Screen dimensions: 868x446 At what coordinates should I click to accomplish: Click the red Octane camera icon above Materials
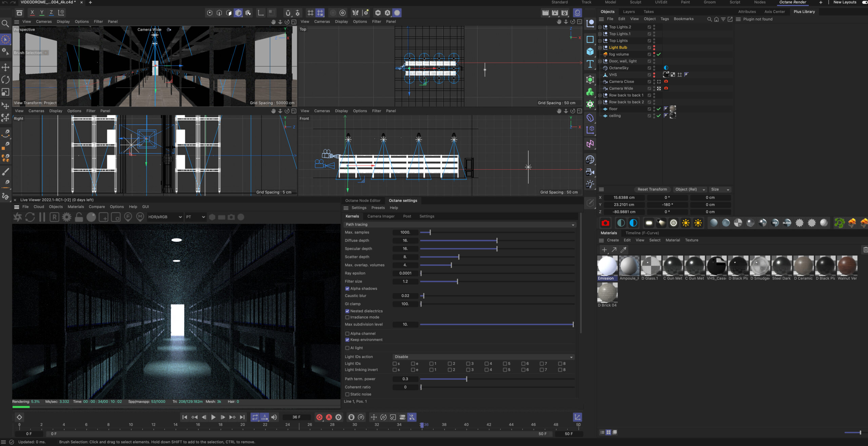coord(605,223)
